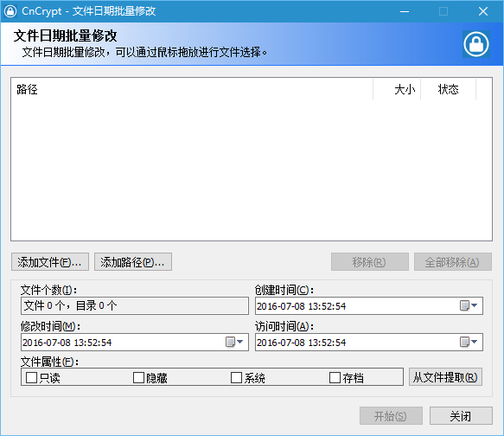
Task: Expand the 创建时间 date dropdown arrow
Action: [x=475, y=305]
